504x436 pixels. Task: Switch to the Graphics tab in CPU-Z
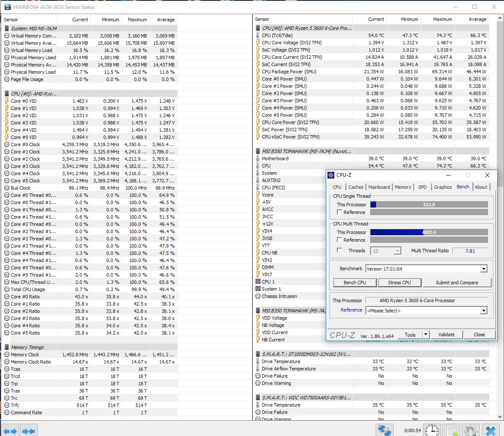pyautogui.click(x=443, y=187)
